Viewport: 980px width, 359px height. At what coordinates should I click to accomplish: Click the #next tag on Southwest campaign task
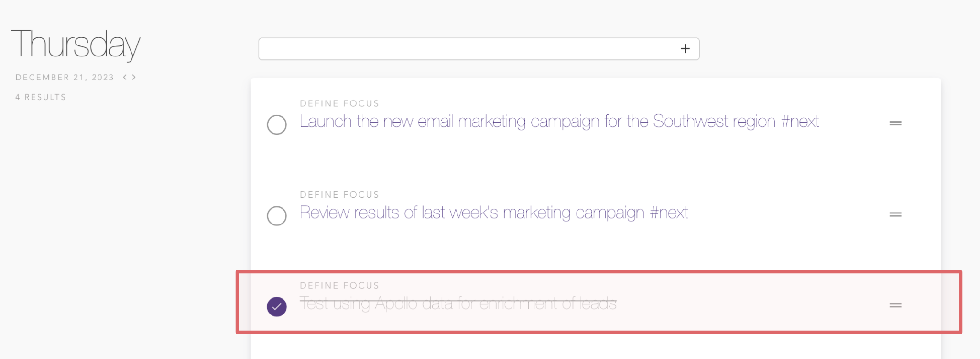[800, 122]
